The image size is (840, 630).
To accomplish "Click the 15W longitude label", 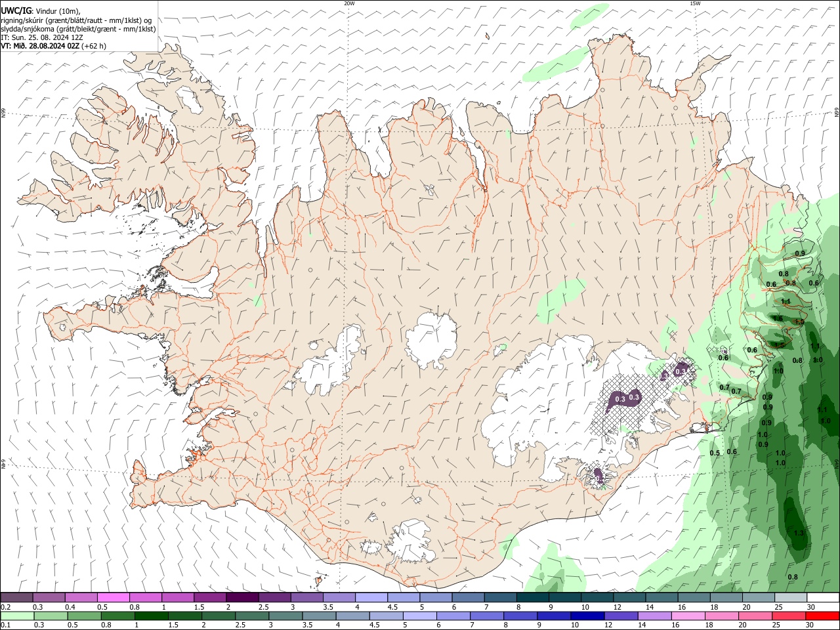I will coord(694,3).
